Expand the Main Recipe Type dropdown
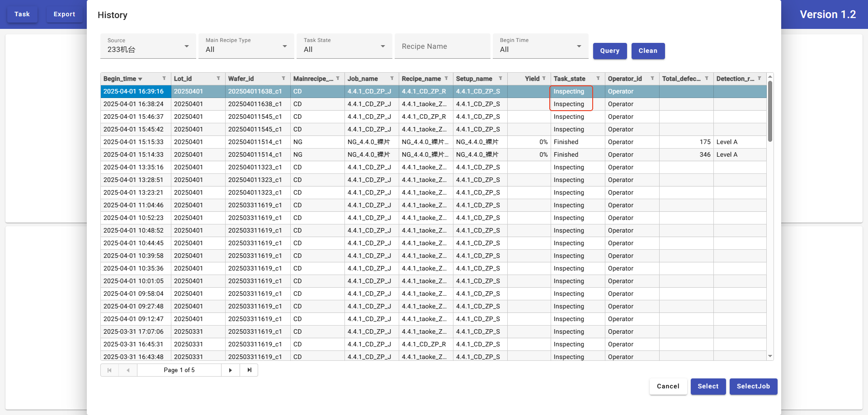This screenshot has width=868, height=415. click(246, 46)
